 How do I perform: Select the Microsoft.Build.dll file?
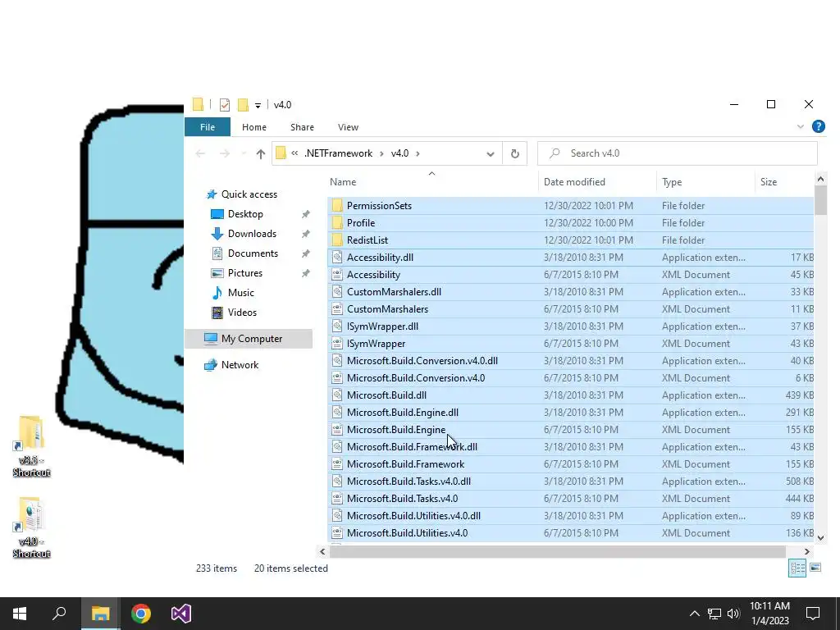571,395
